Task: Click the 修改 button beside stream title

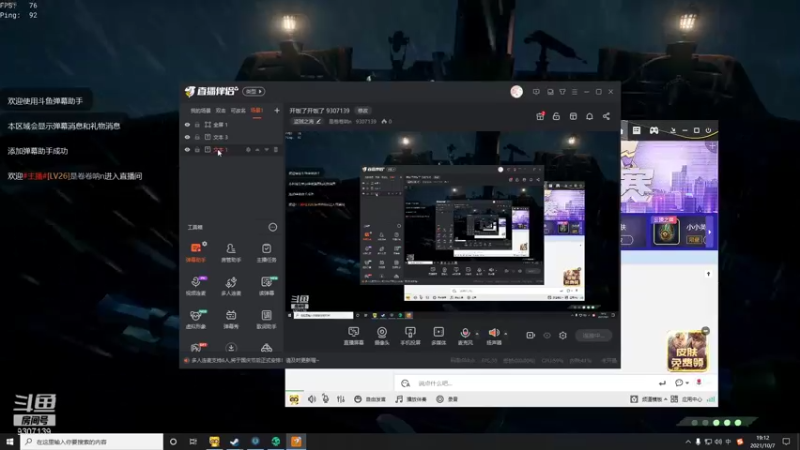Action: (x=363, y=111)
